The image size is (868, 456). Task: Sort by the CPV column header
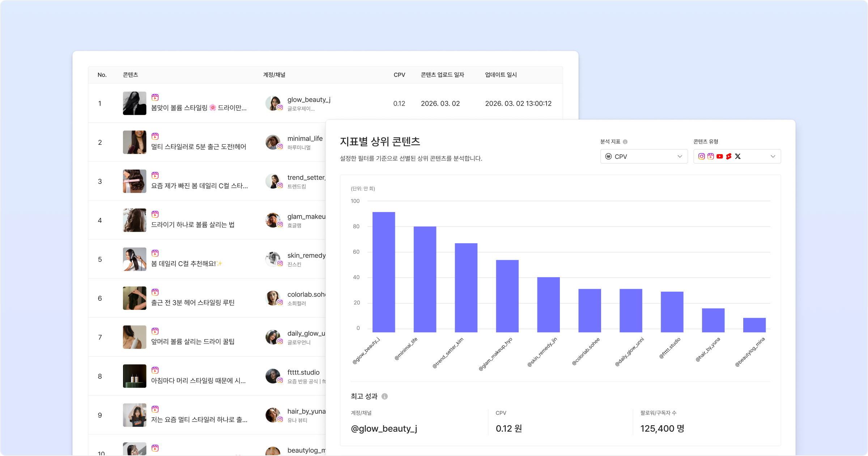399,75
